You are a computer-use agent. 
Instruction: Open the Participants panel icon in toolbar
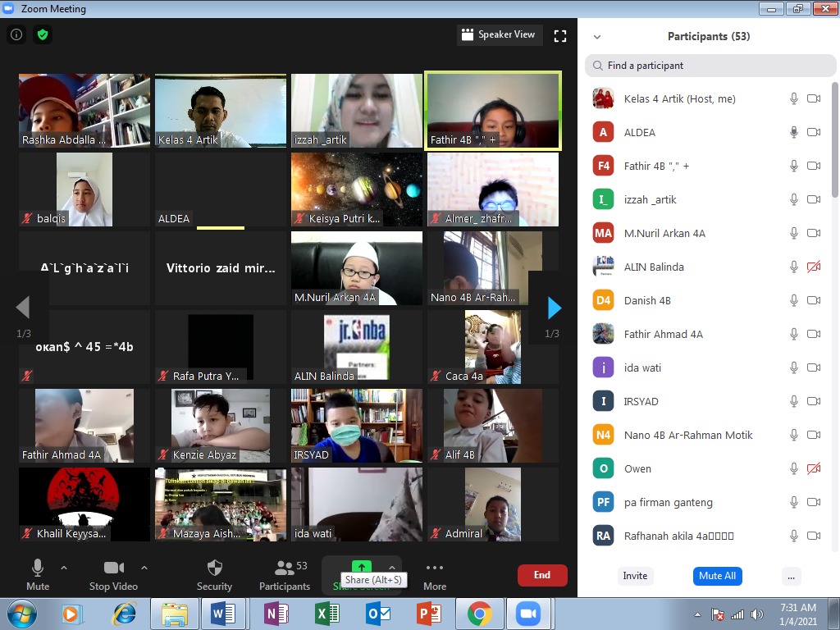pyautogui.click(x=284, y=568)
